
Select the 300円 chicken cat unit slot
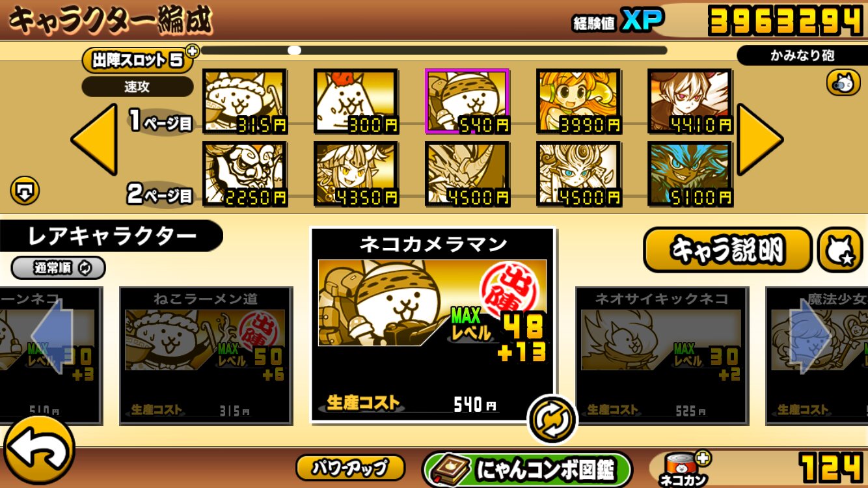[x=356, y=102]
